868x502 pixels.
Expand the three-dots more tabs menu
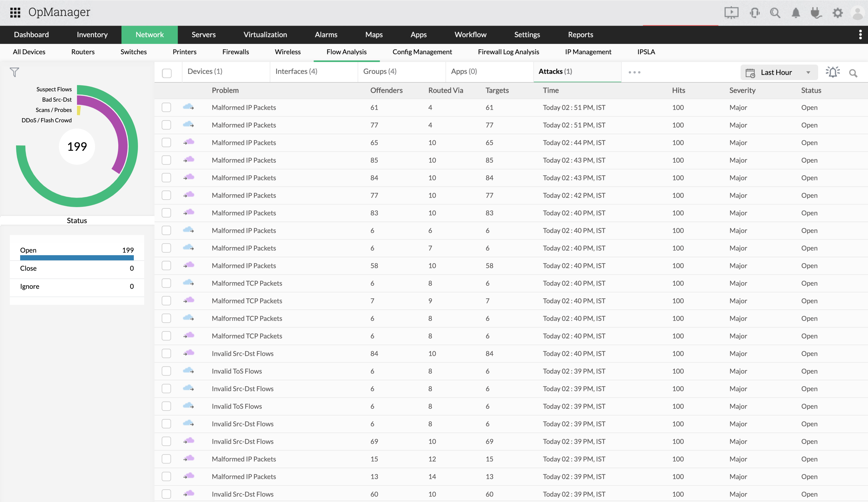[634, 72]
